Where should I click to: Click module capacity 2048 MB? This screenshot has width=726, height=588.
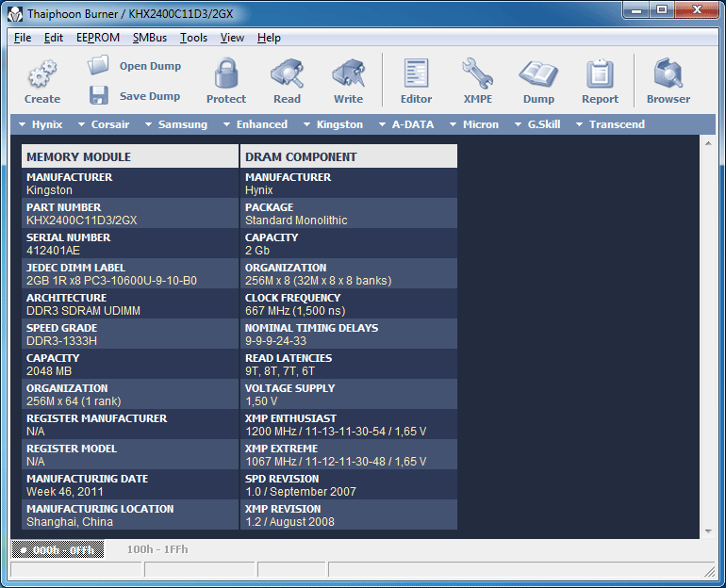point(49,371)
